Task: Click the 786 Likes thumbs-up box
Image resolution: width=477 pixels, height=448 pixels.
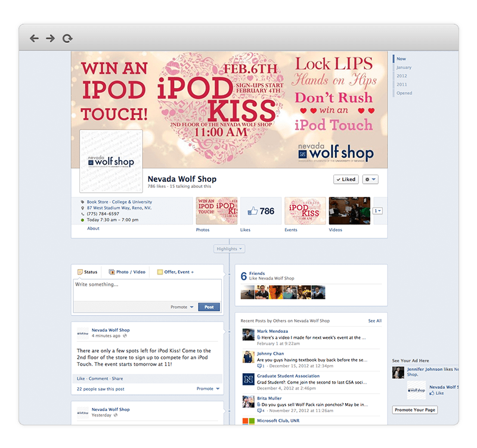Action: [261, 211]
